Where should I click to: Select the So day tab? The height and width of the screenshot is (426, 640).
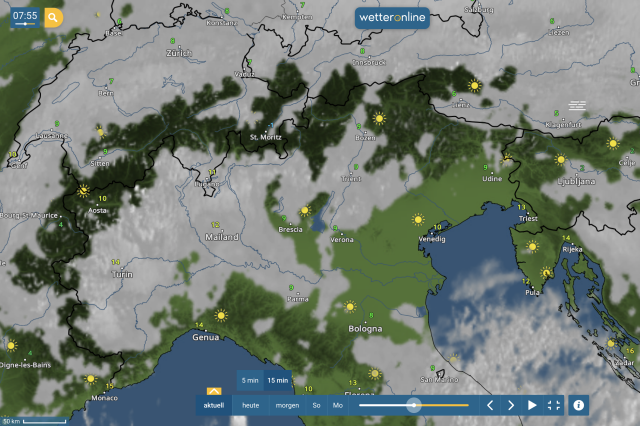tap(316, 405)
